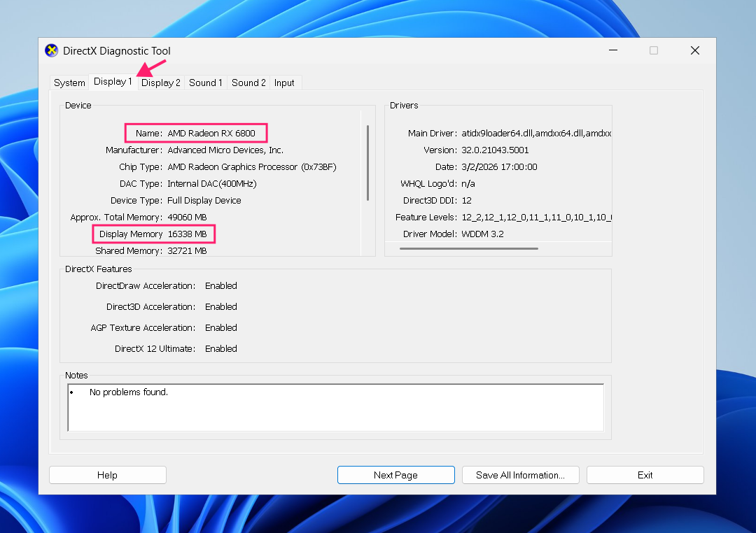This screenshot has width=756, height=533.
Task: Click driver version 32.0.21043.5001
Action: (x=495, y=150)
